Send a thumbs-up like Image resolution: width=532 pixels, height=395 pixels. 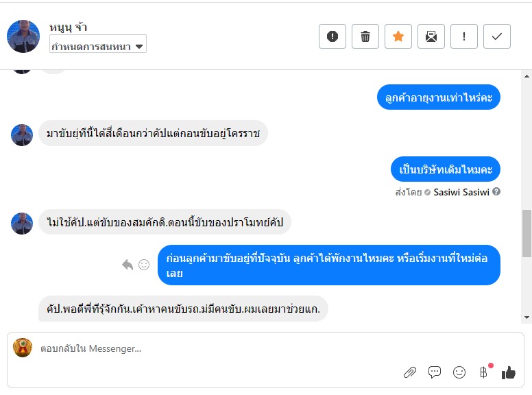(508, 372)
